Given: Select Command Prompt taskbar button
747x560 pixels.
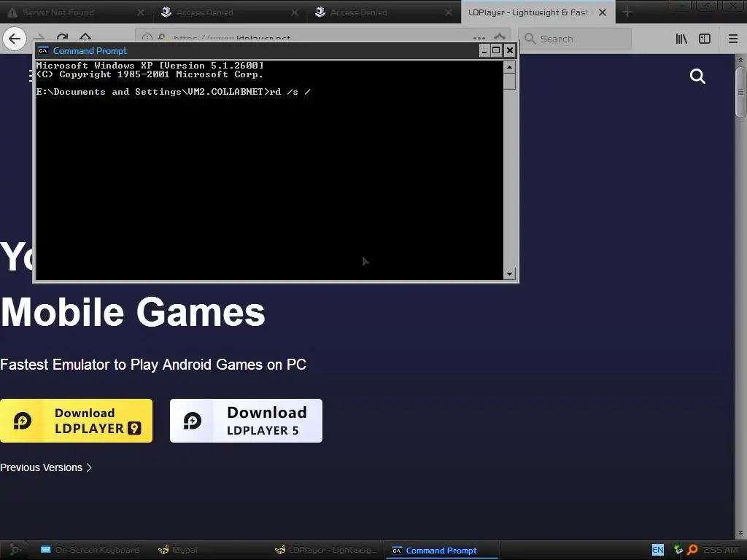Looking at the screenshot, I should coord(441,550).
